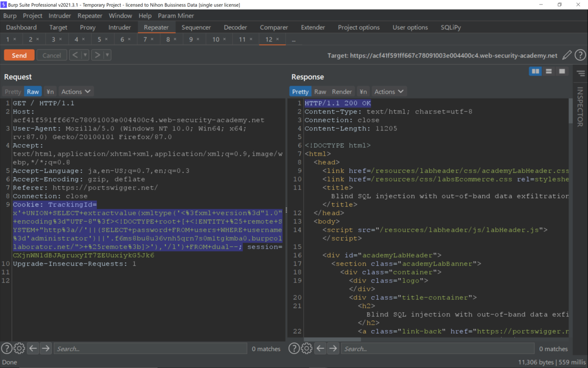Open the Help menu
Image resolution: width=588 pixels, height=368 pixels.
point(145,16)
